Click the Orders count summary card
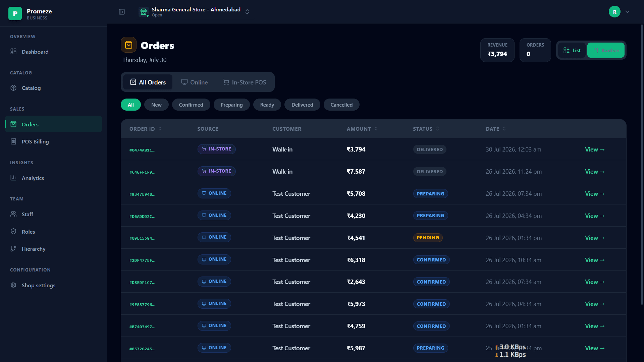The image size is (644, 362). pyautogui.click(x=535, y=50)
